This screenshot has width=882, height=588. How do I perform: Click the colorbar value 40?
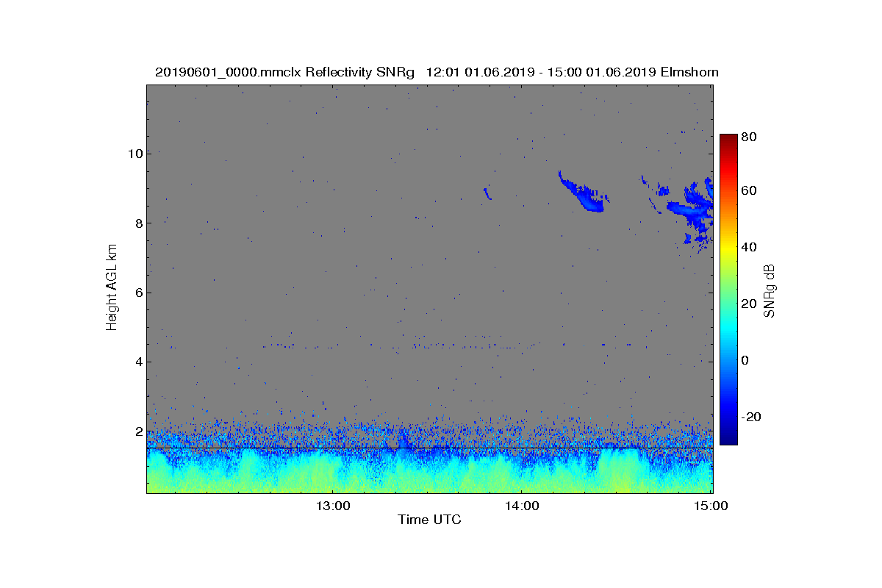coord(750,247)
